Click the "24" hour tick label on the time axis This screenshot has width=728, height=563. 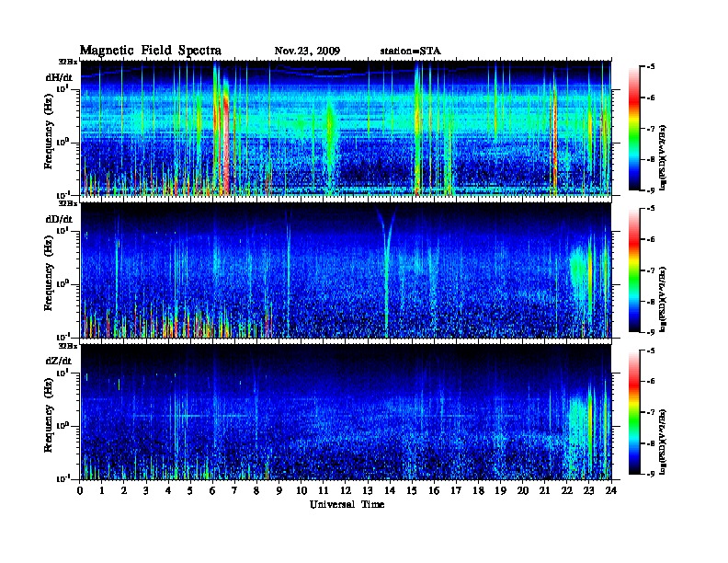611,491
